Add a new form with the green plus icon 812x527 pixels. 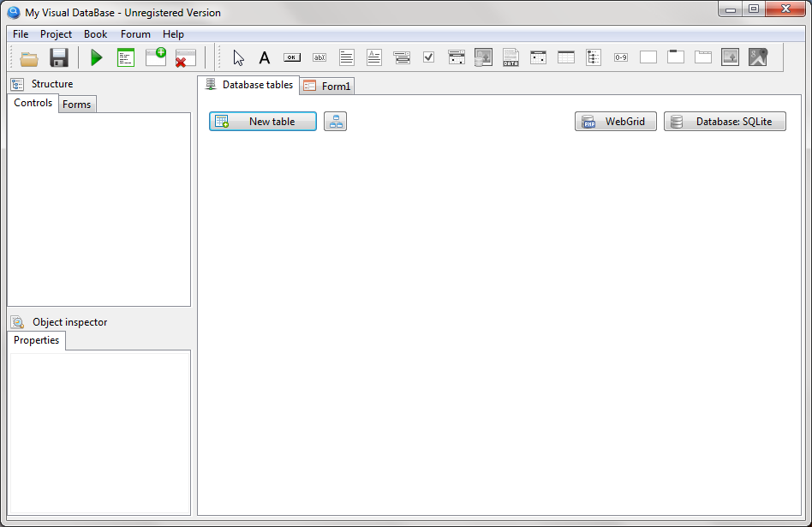pos(156,57)
